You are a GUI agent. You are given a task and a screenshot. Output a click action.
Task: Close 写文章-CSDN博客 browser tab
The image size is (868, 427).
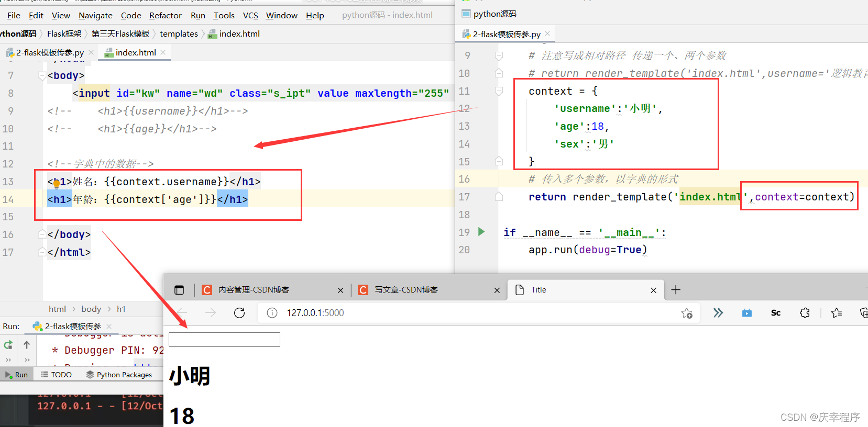[x=497, y=290]
